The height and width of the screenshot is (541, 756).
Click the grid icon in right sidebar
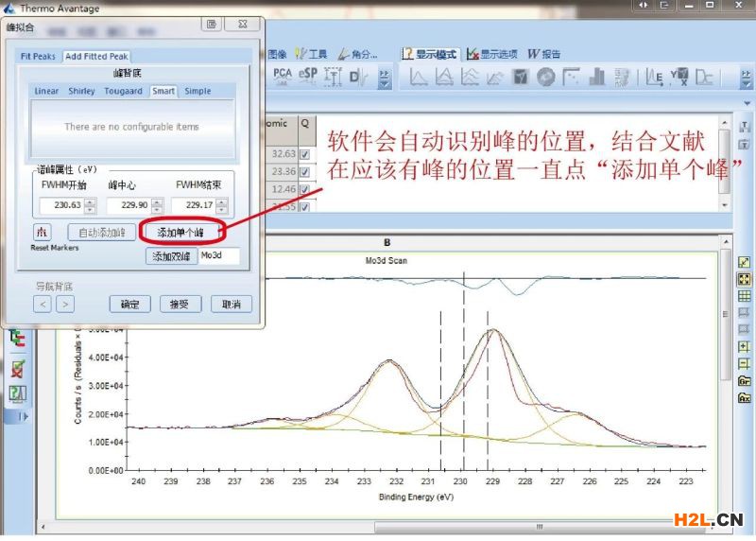[745, 296]
